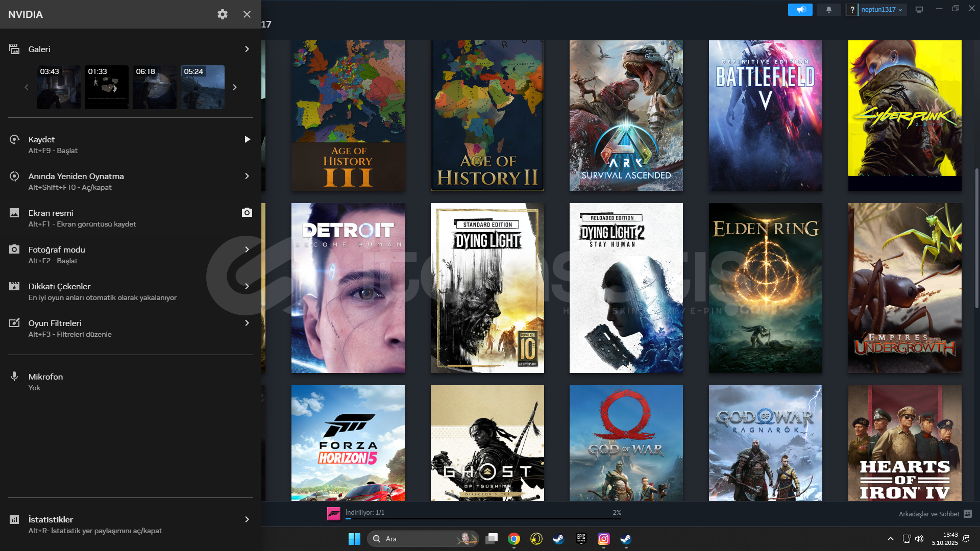The width and height of the screenshot is (980, 551).
Task: Click Epic Games taskbar icon
Action: pyautogui.click(x=581, y=539)
